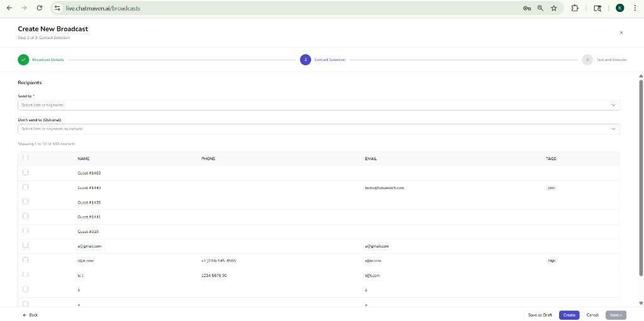Click the step 2 Contact Selection circle
The height and width of the screenshot is (321, 644).
point(306,60)
